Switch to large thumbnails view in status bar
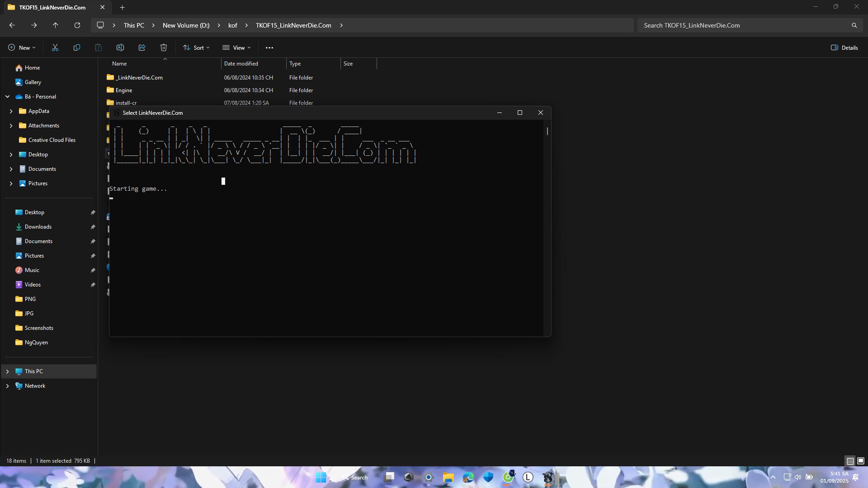 861,461
